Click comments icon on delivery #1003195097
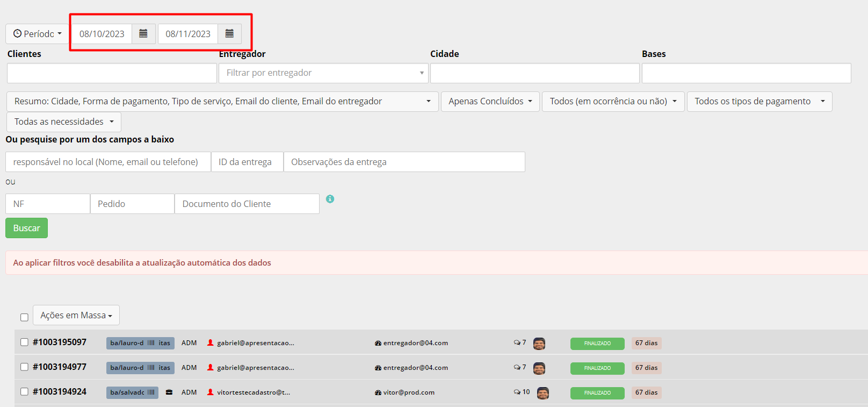Image resolution: width=868 pixels, height=407 pixels. 517,342
